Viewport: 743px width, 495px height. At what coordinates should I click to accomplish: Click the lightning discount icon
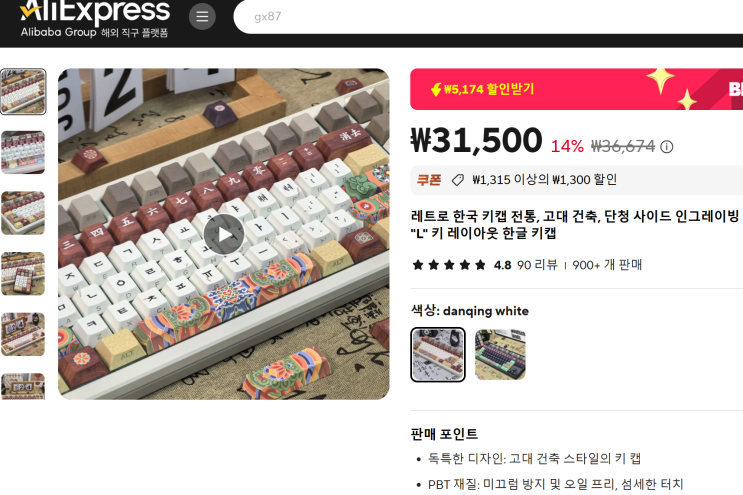pyautogui.click(x=436, y=89)
